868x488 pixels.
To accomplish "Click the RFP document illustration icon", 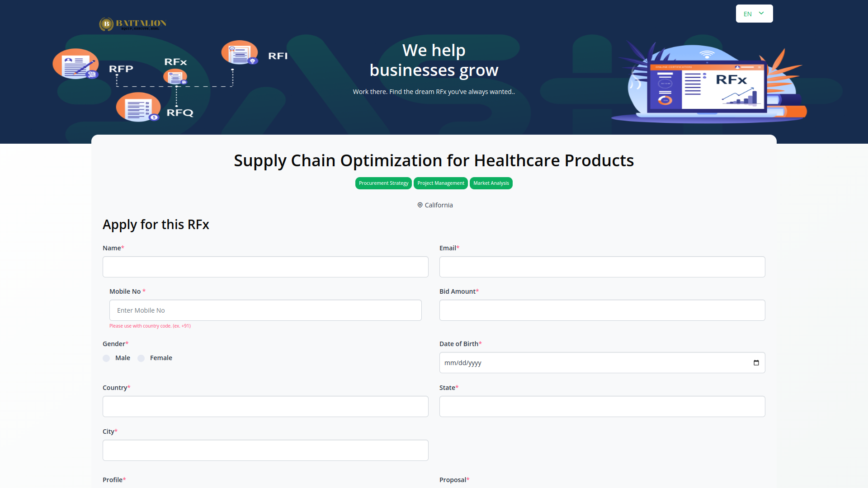I will (x=75, y=64).
